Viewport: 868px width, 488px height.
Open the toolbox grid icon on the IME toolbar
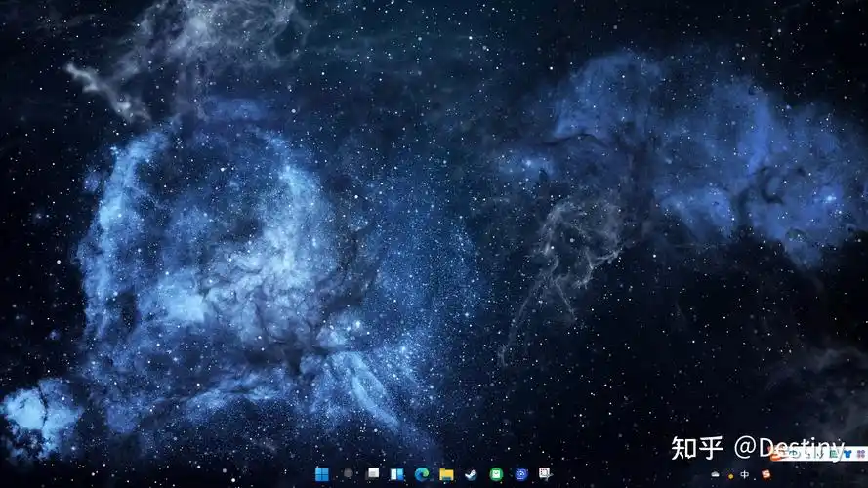click(861, 454)
